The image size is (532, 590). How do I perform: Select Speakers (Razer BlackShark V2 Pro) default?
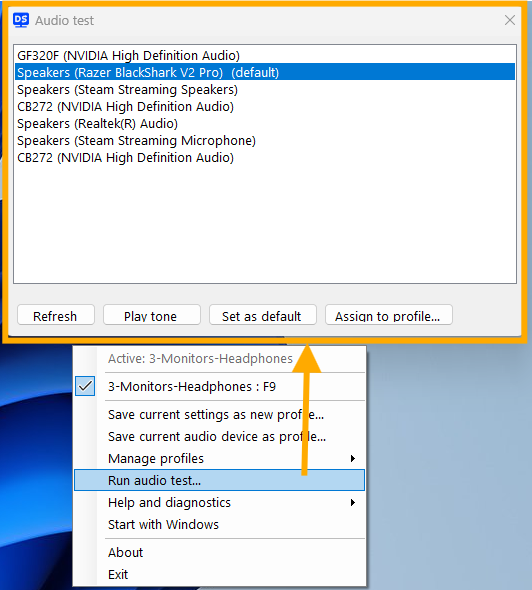(x=265, y=72)
